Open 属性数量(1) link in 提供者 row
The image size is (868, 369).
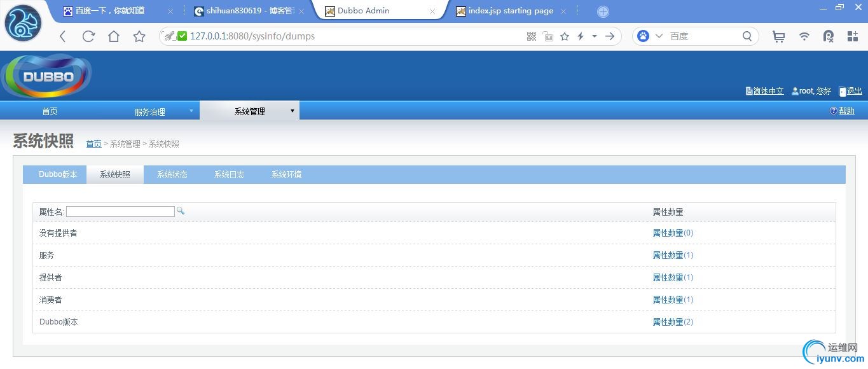coord(673,277)
